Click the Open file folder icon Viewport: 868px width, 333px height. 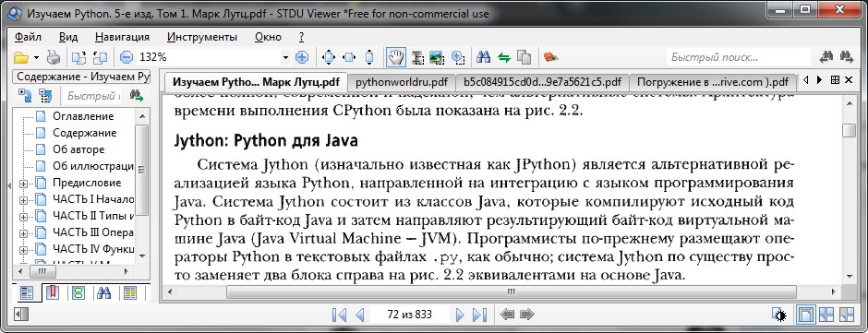click(20, 57)
